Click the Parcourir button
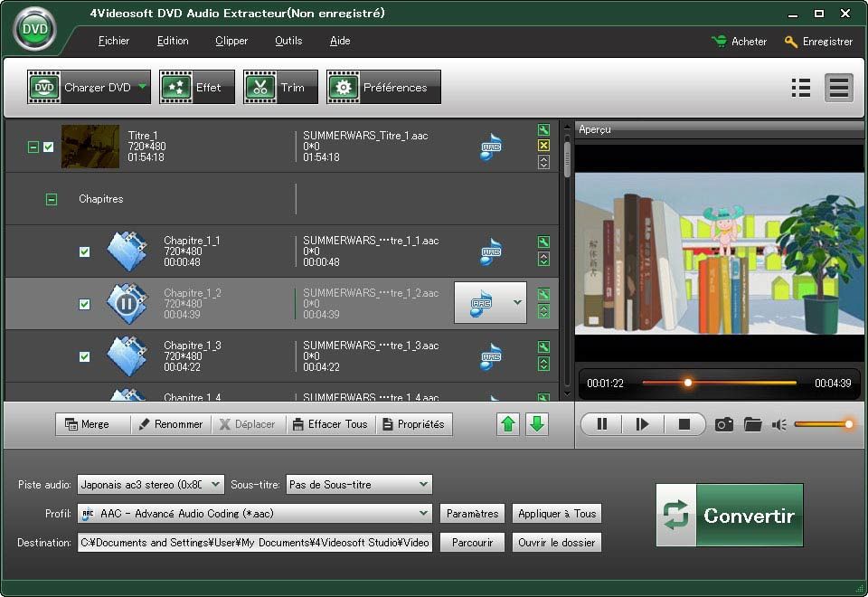 click(x=472, y=542)
